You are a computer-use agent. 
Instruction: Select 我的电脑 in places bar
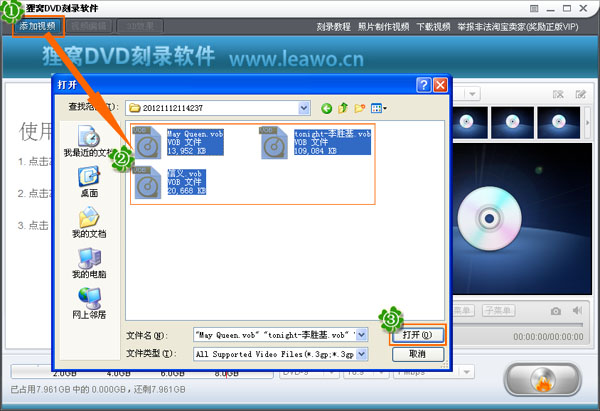pos(89,263)
